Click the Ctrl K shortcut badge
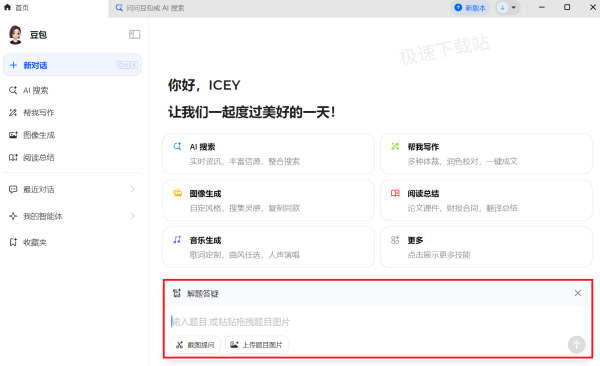The image size is (600, 366). pos(127,65)
